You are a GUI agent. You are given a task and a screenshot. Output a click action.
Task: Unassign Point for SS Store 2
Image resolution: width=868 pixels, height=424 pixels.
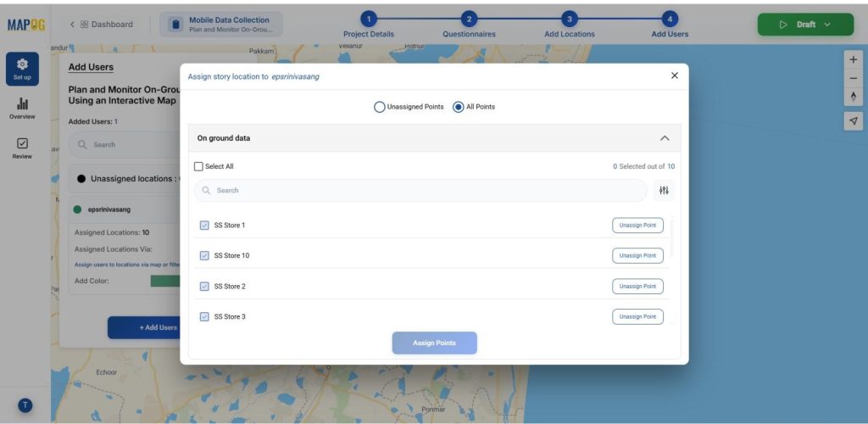click(637, 286)
